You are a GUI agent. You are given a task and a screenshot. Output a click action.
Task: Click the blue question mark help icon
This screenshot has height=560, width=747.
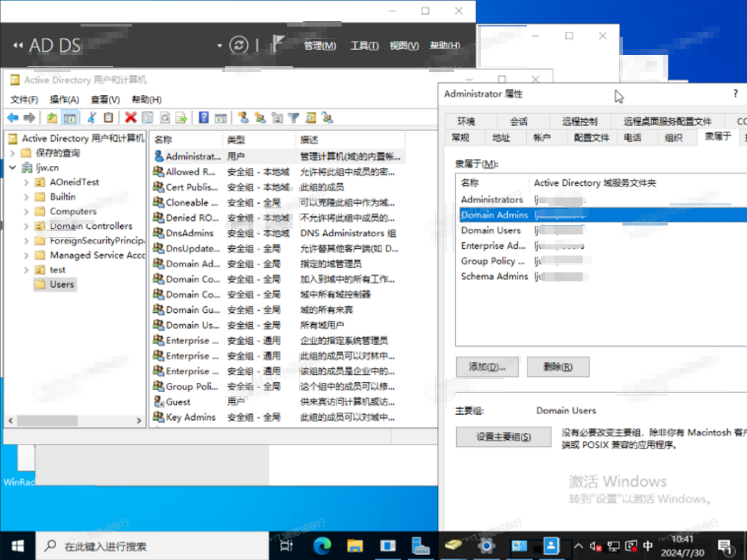204,117
